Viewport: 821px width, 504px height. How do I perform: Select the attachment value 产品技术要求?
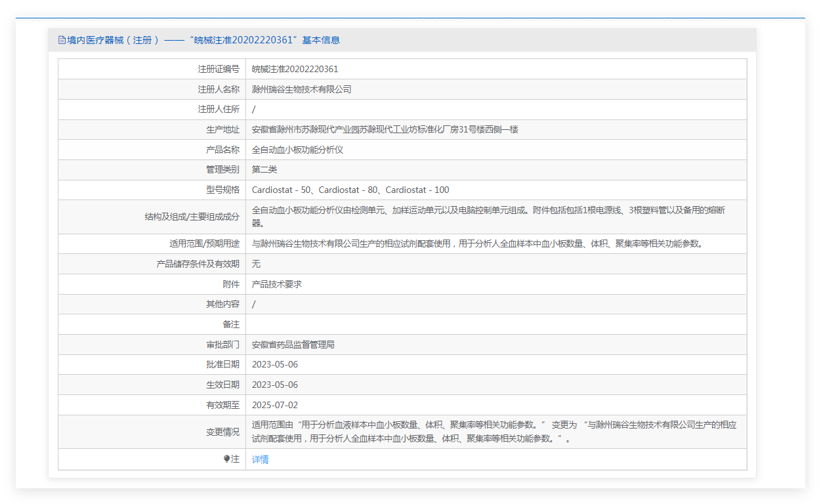(277, 284)
